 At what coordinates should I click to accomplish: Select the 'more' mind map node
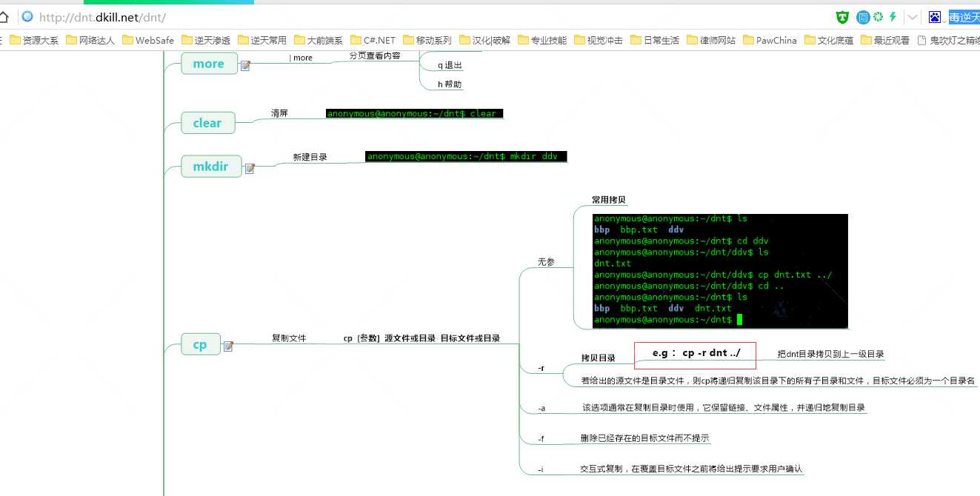click(x=208, y=64)
